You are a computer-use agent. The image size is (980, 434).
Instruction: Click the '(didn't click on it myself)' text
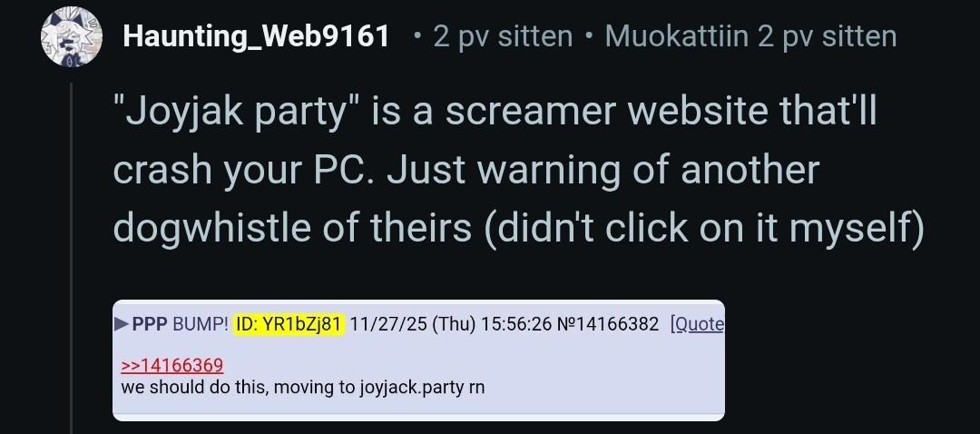tap(702, 226)
